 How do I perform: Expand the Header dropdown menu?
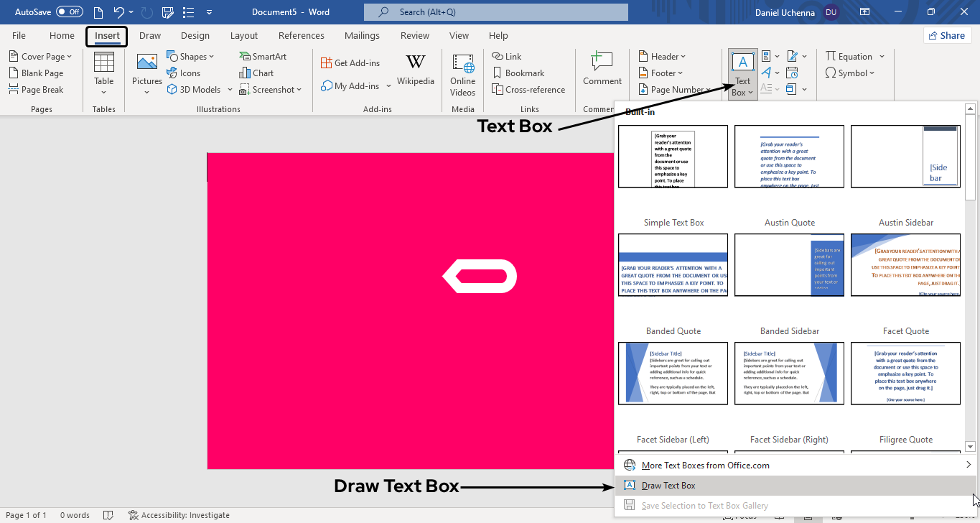[x=662, y=56]
